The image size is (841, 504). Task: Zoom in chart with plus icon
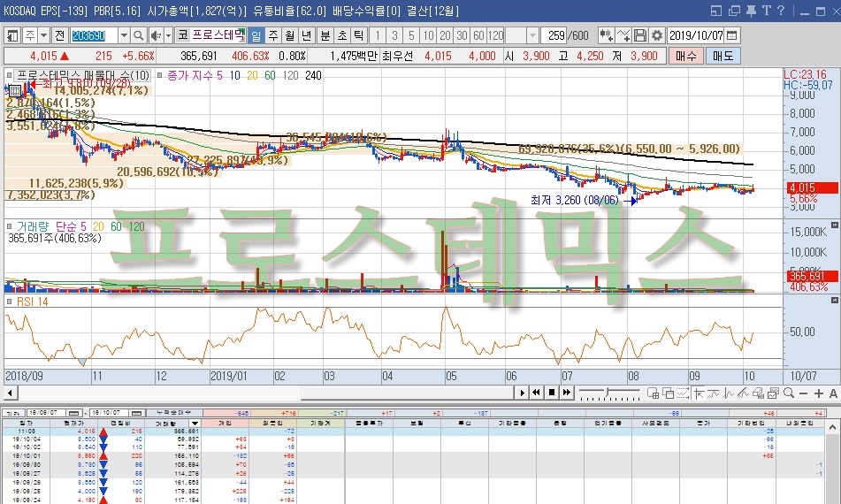click(819, 393)
